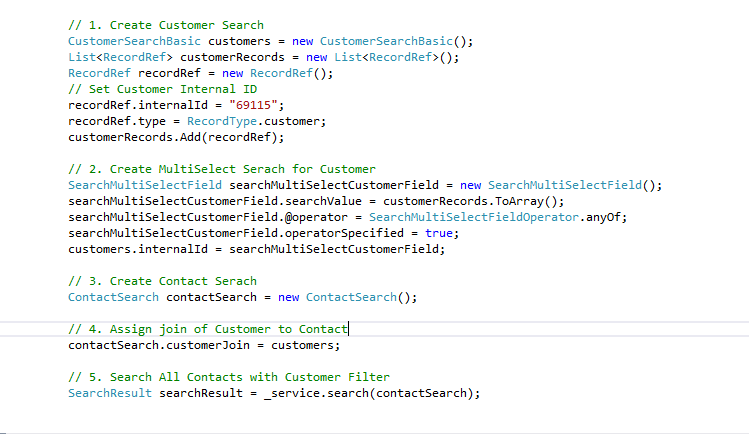Click the comment '// 1. Create Customer Search'
Screen dimensions: 749x434
(x=166, y=25)
